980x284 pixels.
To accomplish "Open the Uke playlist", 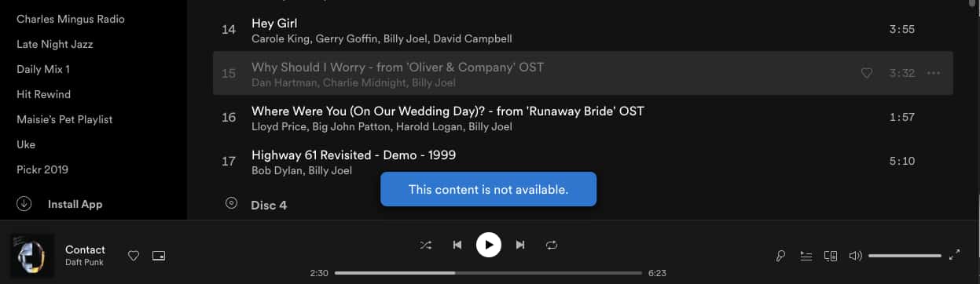I will (26, 144).
